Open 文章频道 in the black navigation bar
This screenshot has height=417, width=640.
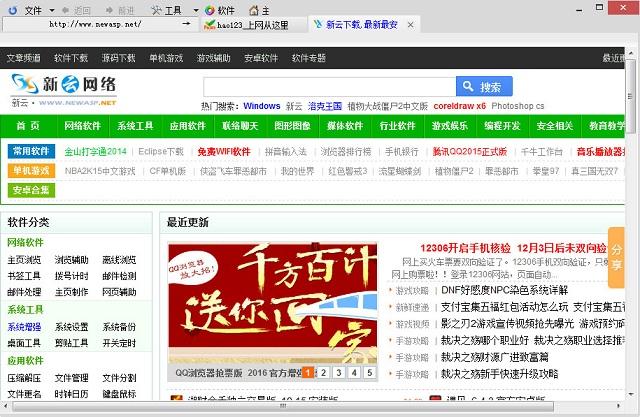[x=24, y=58]
